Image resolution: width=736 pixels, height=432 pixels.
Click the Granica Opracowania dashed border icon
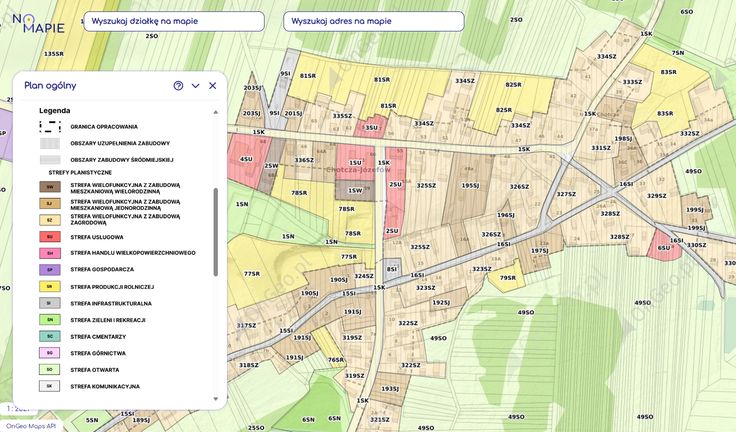(x=49, y=127)
